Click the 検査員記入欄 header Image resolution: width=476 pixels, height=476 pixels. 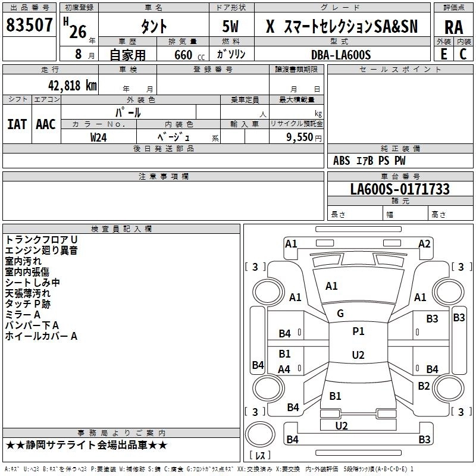point(121,229)
